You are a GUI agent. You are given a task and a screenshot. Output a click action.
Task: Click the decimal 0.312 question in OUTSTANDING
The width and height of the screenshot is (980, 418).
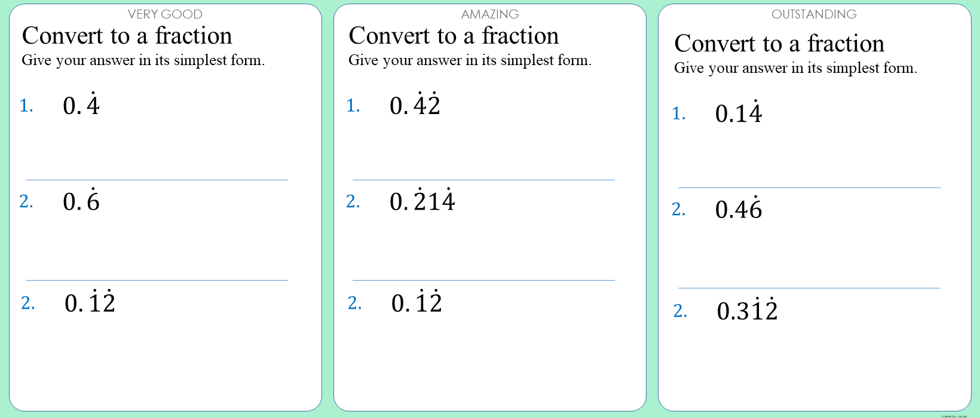point(747,311)
